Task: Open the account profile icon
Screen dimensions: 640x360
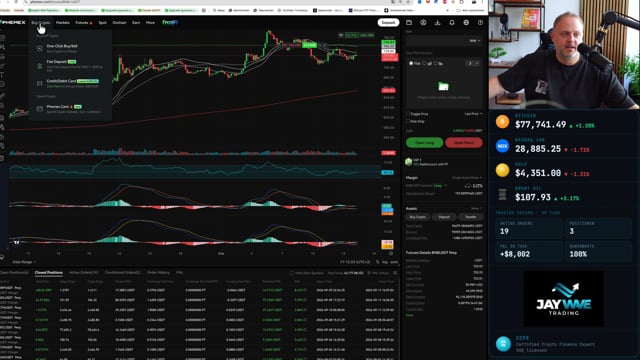Action: pyautogui.click(x=423, y=22)
